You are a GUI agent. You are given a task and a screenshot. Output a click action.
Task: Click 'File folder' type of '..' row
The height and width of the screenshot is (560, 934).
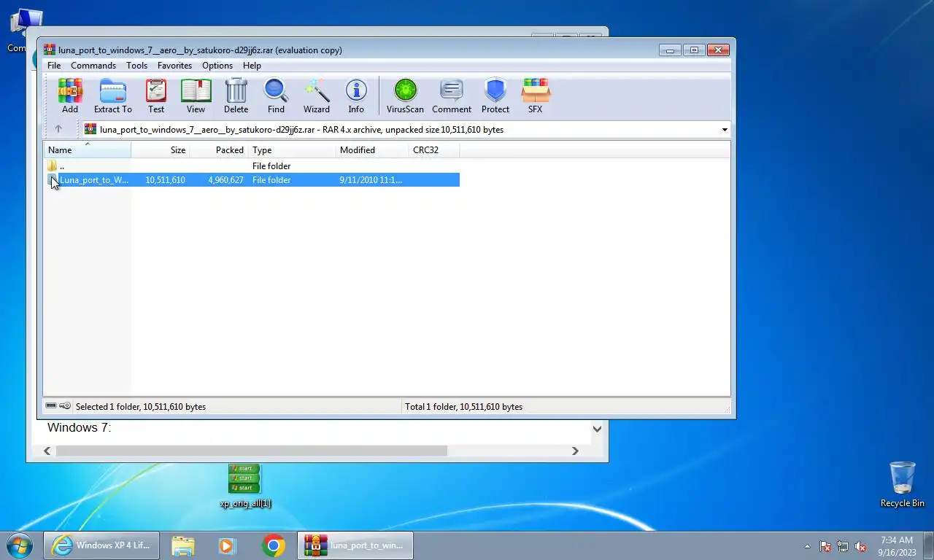tap(271, 166)
